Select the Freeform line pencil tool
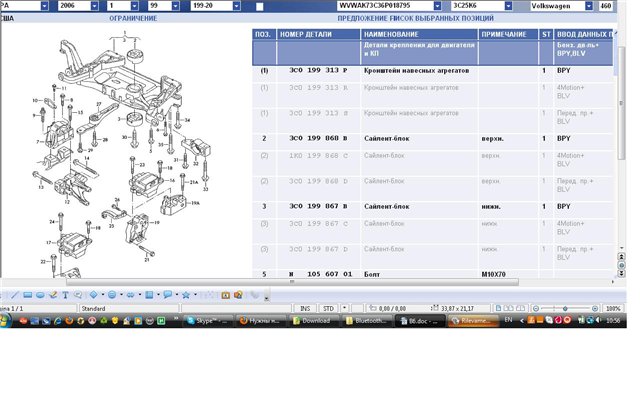 pyautogui.click(x=53, y=295)
